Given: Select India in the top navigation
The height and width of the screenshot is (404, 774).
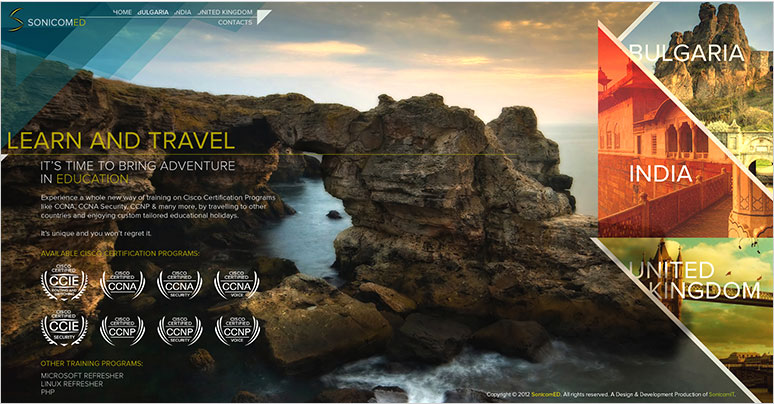Looking at the screenshot, I should (x=183, y=12).
